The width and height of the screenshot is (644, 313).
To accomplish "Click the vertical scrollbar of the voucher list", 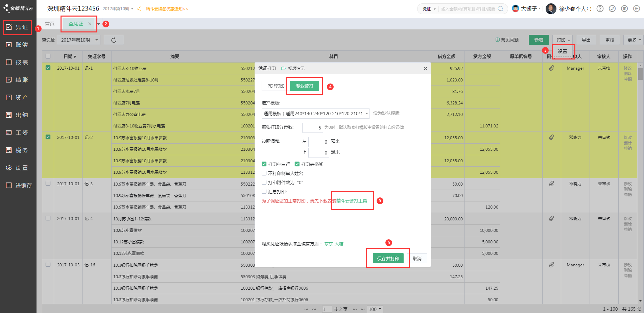I will [640, 74].
